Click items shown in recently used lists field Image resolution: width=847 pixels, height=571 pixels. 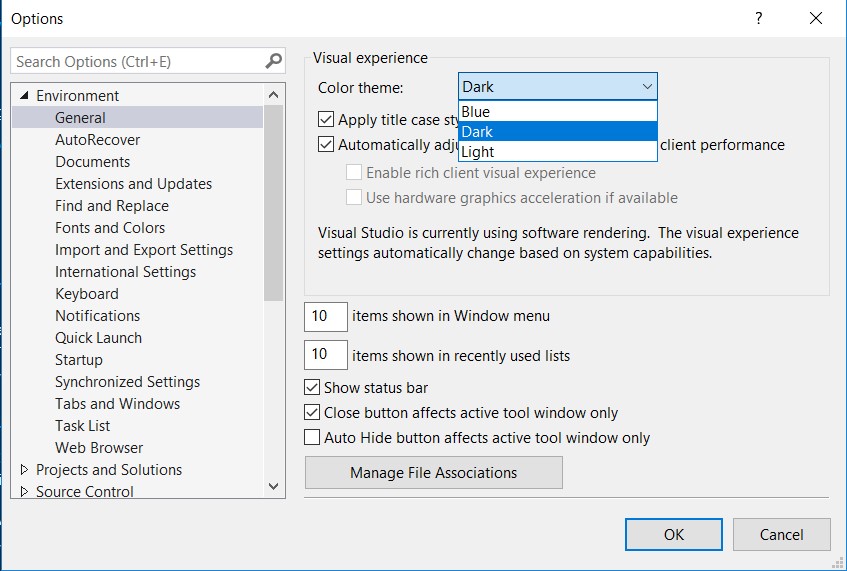click(x=326, y=355)
